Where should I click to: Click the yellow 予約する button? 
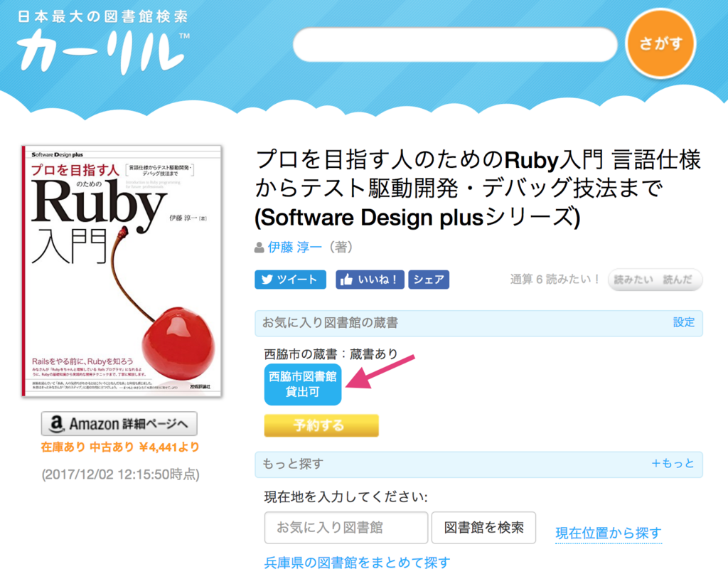[x=321, y=425]
